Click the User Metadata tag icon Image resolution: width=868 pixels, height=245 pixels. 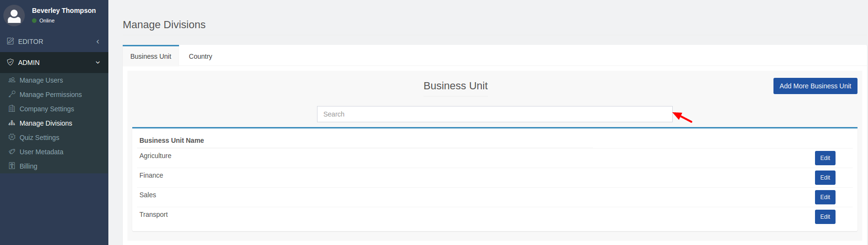(x=12, y=152)
